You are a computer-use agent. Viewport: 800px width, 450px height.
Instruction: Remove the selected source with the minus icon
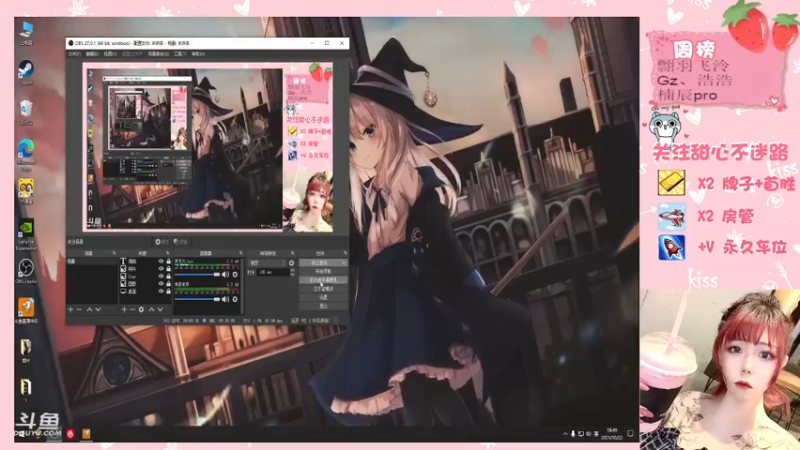133,309
